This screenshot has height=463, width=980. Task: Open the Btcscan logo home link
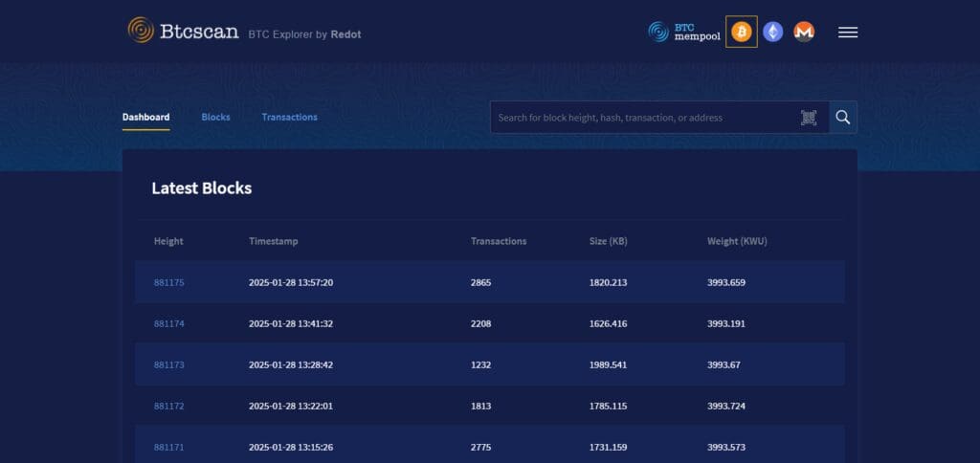(183, 30)
